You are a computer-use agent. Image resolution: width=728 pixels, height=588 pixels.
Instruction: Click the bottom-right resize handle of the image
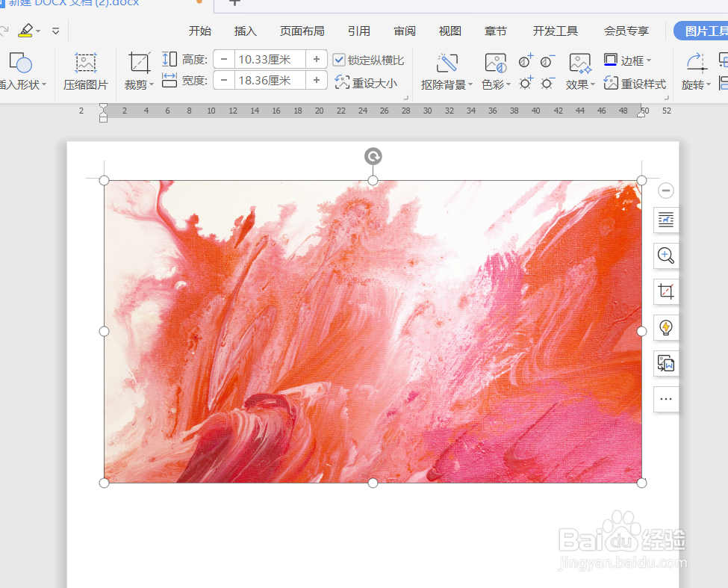click(641, 483)
